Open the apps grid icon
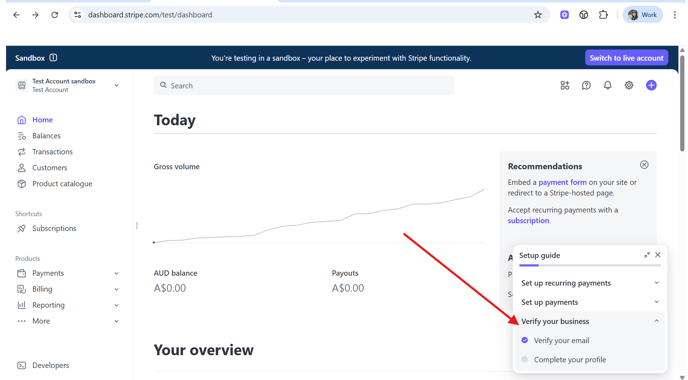This screenshot has height=380, width=688. click(x=565, y=86)
